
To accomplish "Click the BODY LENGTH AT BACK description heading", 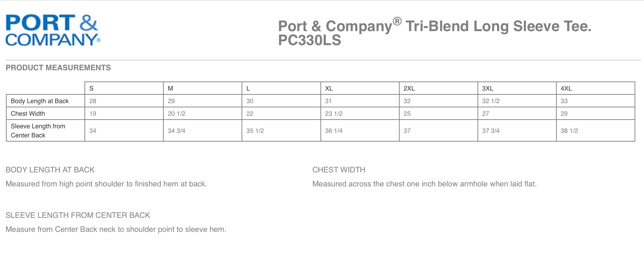I will [50, 170].
